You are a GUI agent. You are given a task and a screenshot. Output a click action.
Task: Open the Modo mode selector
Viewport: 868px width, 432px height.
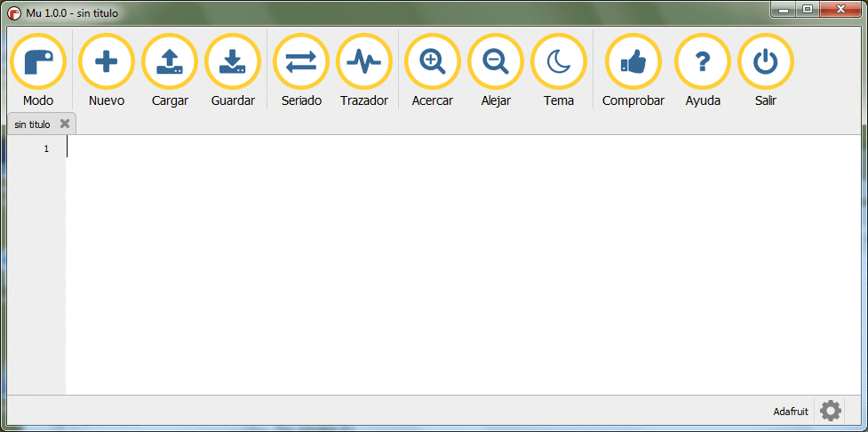pyautogui.click(x=38, y=62)
